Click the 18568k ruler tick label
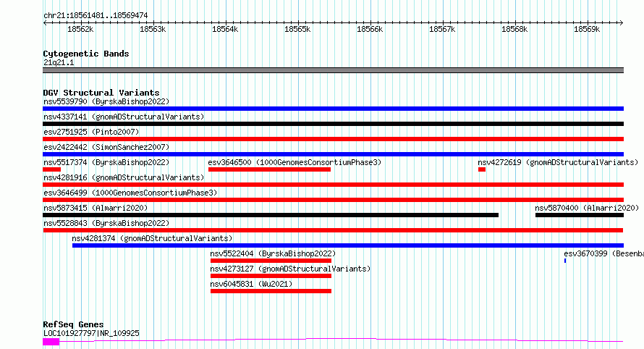The height and width of the screenshot is (349, 644). [x=514, y=30]
